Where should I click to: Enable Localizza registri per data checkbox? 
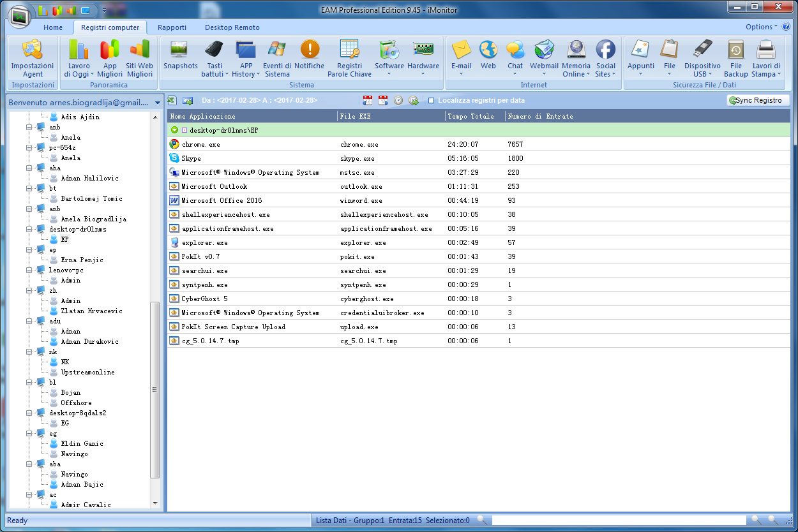432,101
